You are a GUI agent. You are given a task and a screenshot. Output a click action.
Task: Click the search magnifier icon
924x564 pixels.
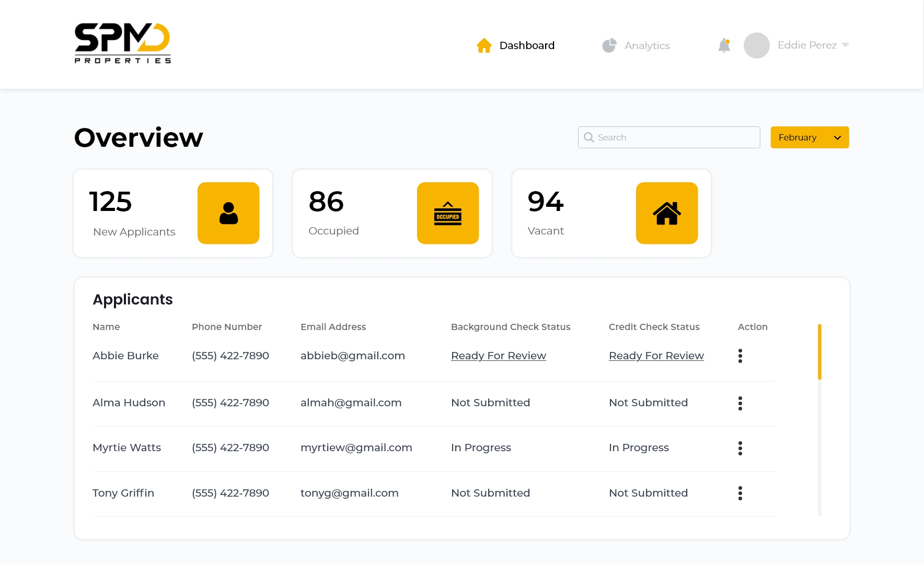coord(588,137)
